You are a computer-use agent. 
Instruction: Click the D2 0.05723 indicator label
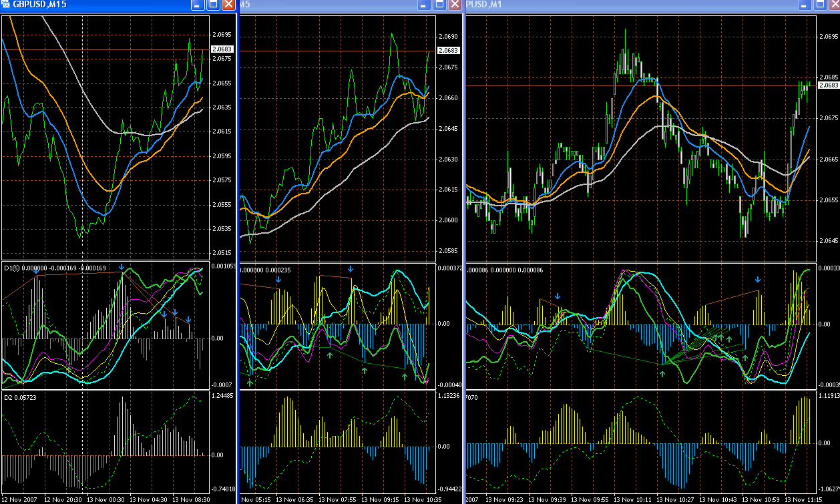point(19,397)
